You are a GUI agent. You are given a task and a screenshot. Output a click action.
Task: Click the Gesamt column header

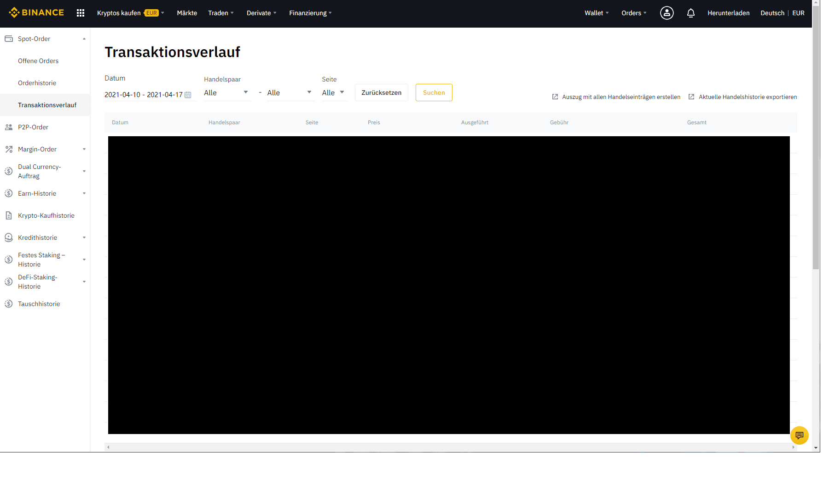[x=696, y=122]
